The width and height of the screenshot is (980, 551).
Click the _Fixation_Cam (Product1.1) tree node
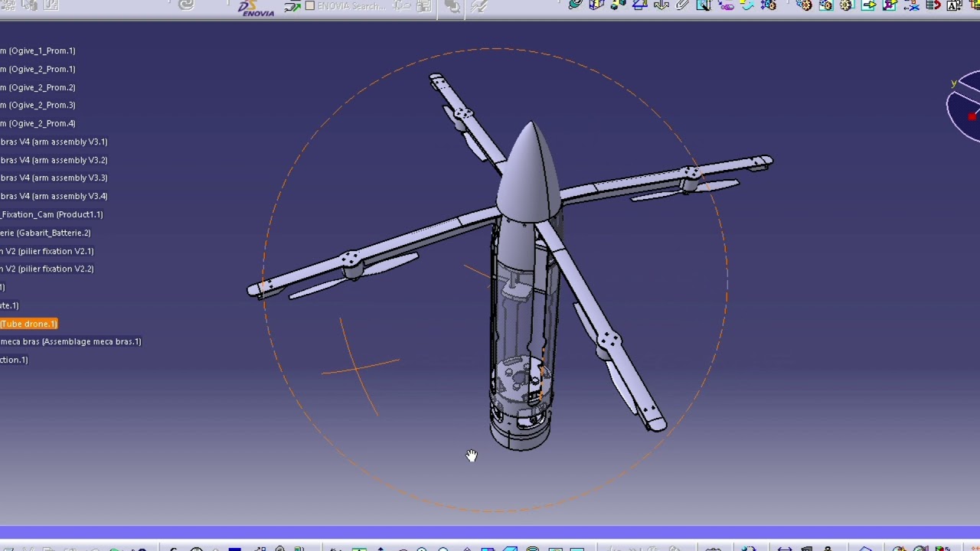(52, 214)
